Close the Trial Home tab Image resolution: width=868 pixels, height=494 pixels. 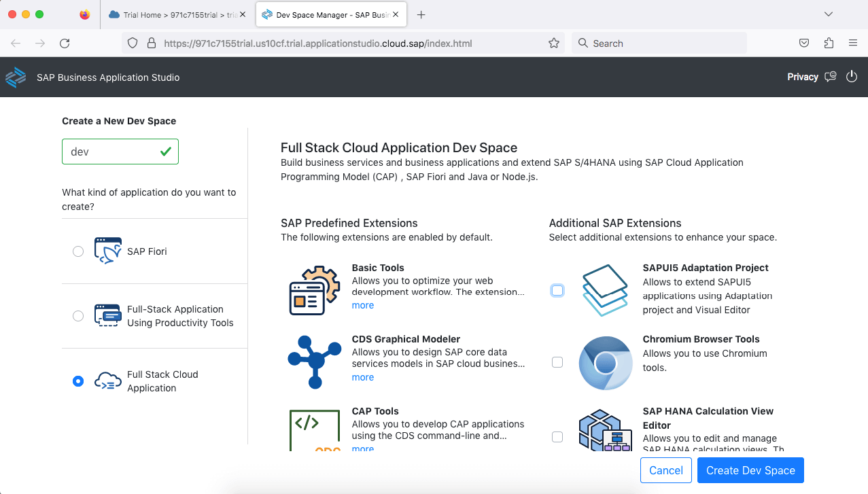tap(243, 14)
